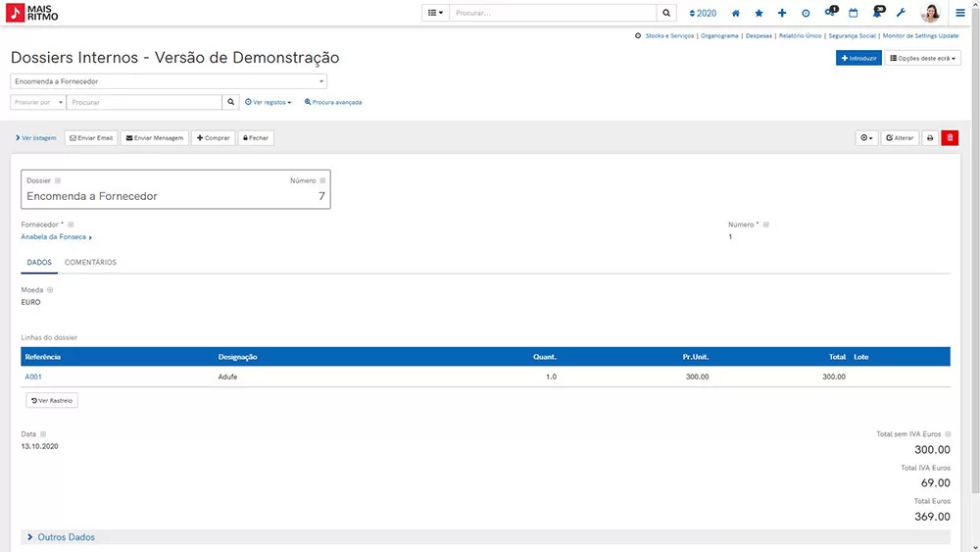Focus the top global Procurar field
The image size is (980, 552).
(553, 13)
